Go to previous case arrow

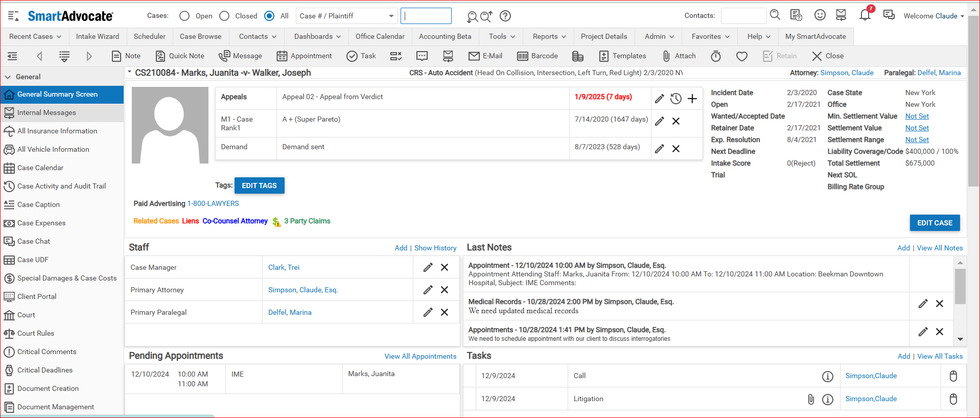tap(39, 56)
